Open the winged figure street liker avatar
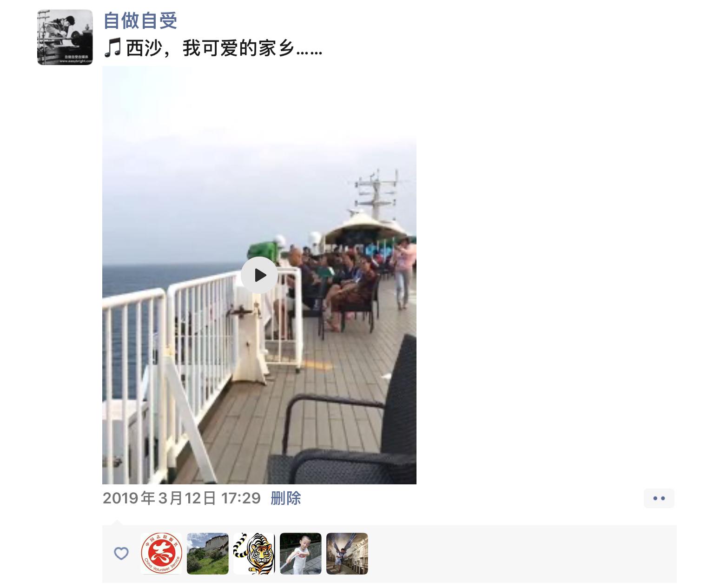 (x=347, y=554)
